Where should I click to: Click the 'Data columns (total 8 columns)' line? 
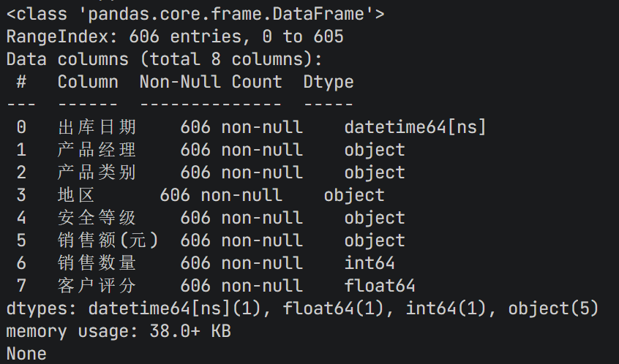point(164,58)
